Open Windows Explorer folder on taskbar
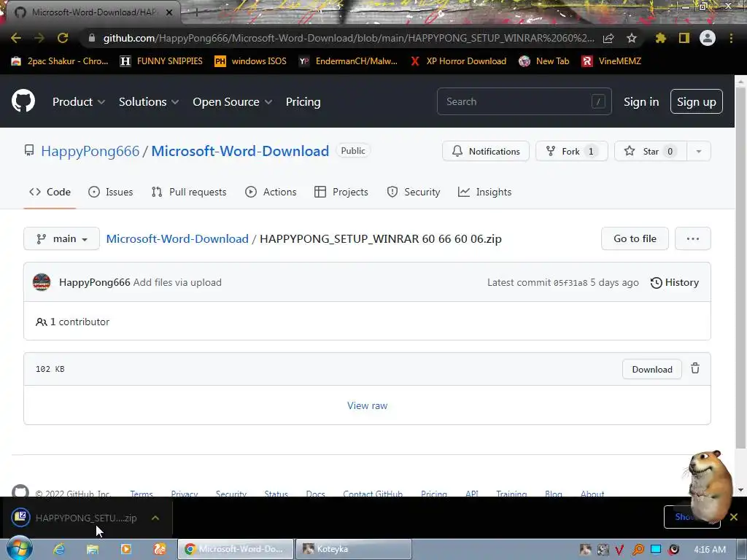 coord(93,549)
